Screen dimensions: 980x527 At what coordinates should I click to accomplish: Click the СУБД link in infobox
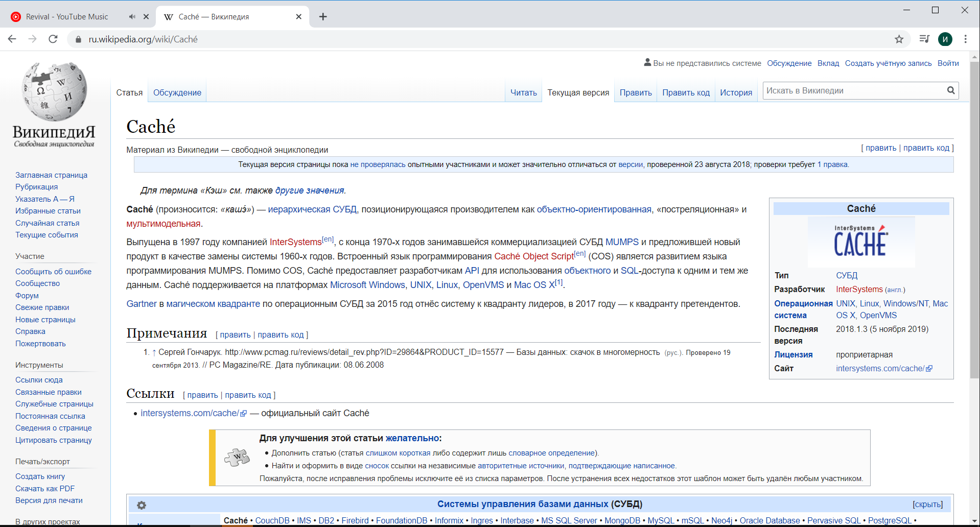(x=847, y=276)
